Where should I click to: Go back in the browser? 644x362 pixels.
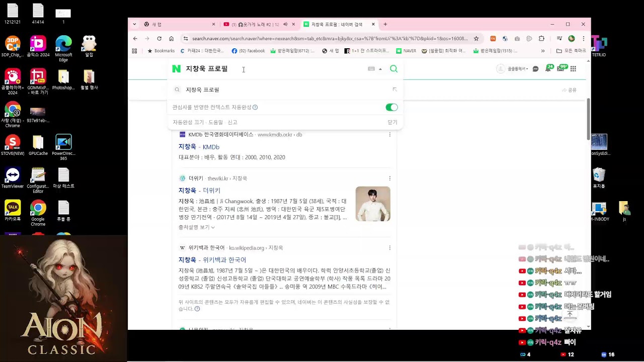pyautogui.click(x=135, y=38)
